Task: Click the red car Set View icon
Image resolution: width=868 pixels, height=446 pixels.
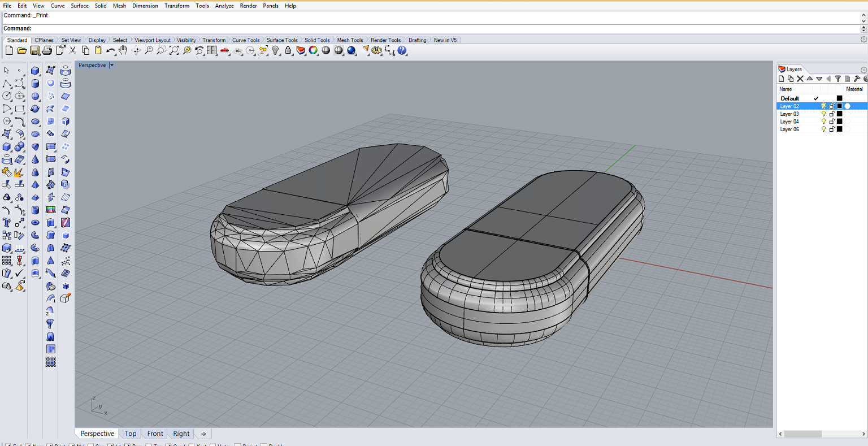Action: click(225, 51)
